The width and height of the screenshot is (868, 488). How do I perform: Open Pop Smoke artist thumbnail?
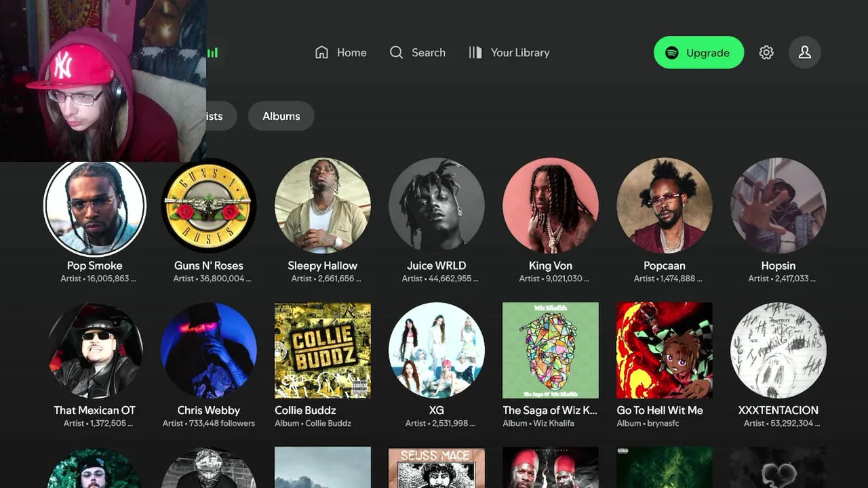click(95, 207)
